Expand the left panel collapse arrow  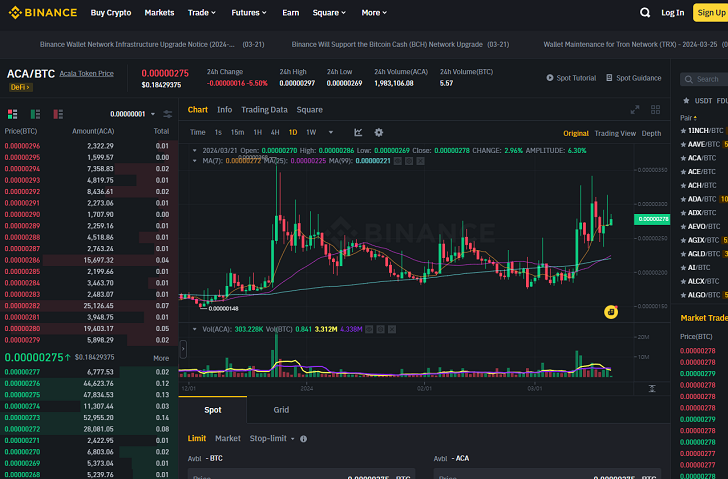[x=183, y=349]
